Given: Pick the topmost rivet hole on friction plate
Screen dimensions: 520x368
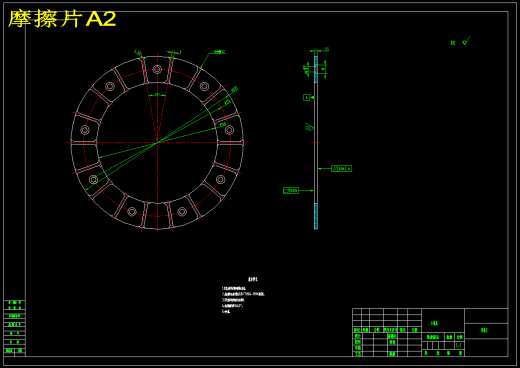Looking at the screenshot, I should point(157,70).
